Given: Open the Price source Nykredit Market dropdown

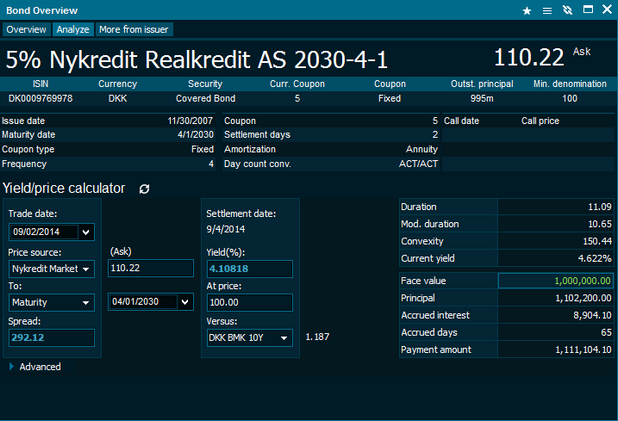Looking at the screenshot, I should [51, 269].
